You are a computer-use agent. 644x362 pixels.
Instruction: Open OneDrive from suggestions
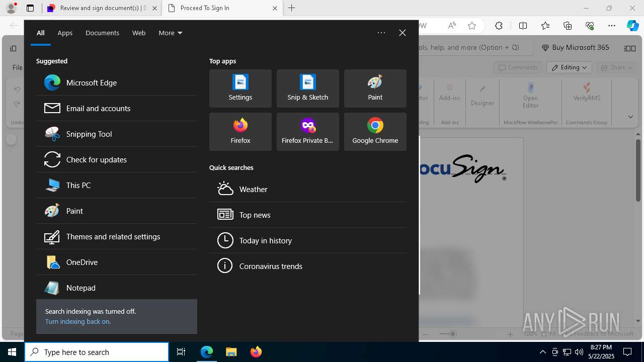tap(117, 262)
